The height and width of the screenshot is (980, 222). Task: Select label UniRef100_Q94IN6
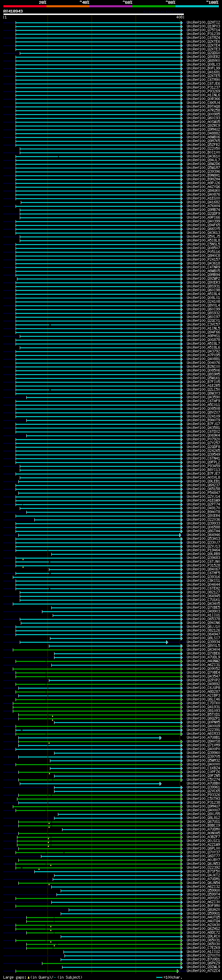pos(203,623)
